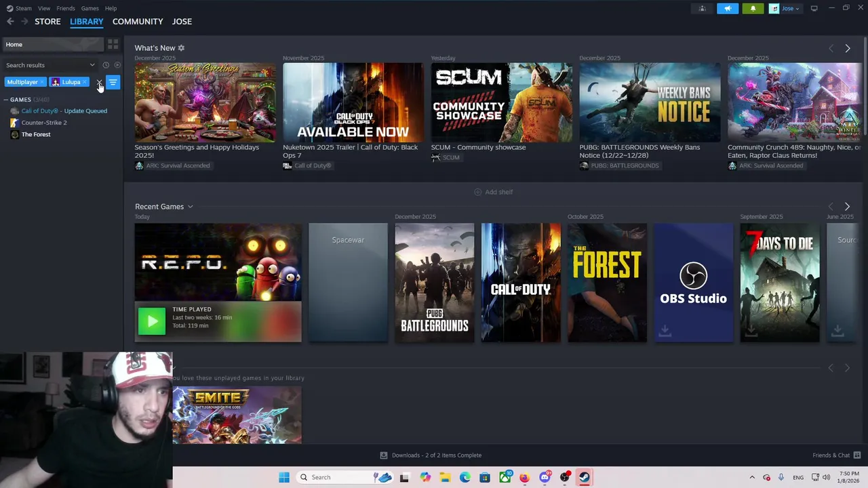Image resolution: width=868 pixels, height=488 pixels.
Task: Open Nuketown 2025 Trailer news card
Action: click(353, 102)
